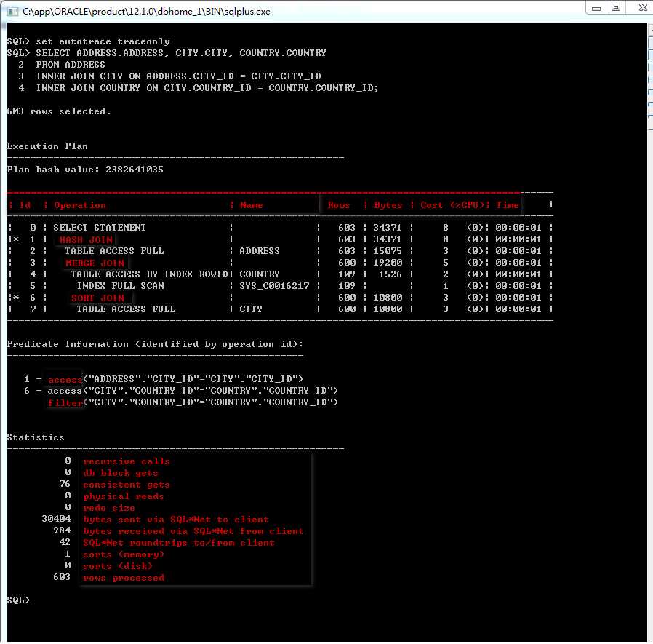Click the window title path text
Screen dimensions: 653x644
(x=146, y=12)
